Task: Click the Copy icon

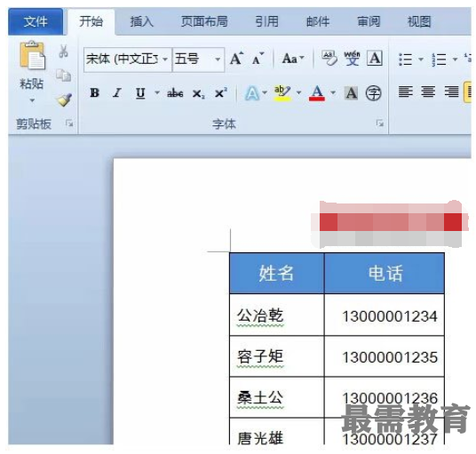Action: 63,76
